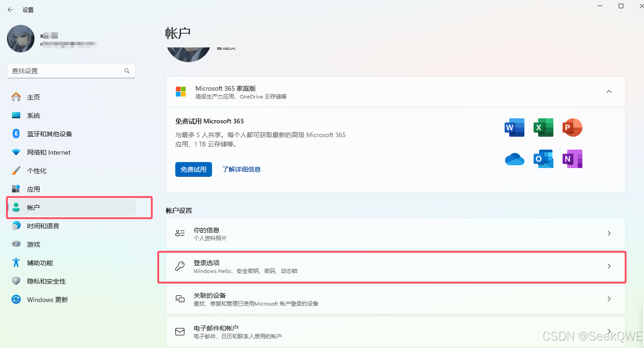Click the 免费试用 button

coord(194,169)
